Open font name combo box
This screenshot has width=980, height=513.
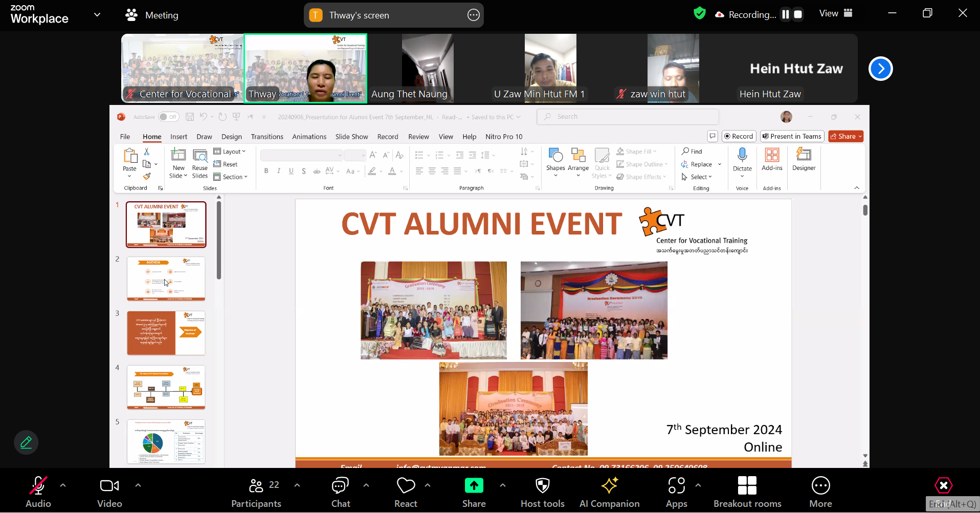click(301, 155)
